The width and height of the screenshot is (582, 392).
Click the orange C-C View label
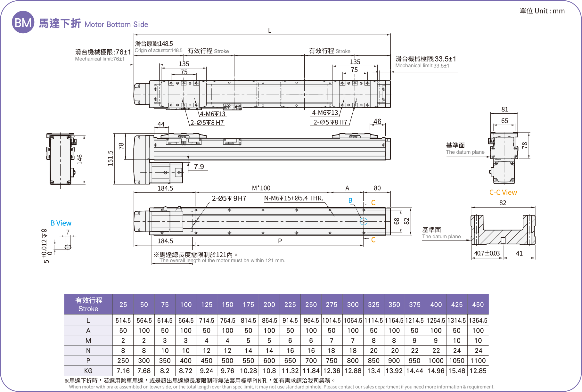tap(503, 192)
